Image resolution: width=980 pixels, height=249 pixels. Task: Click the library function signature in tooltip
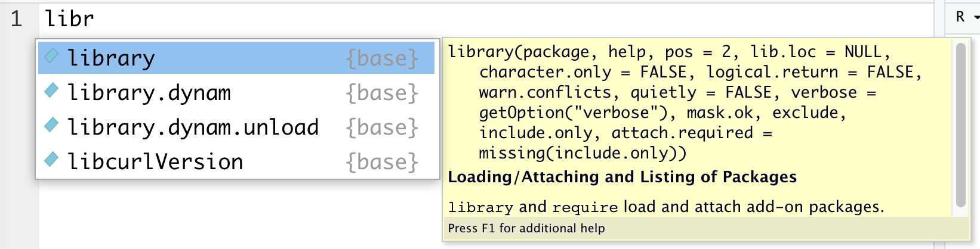point(685,102)
